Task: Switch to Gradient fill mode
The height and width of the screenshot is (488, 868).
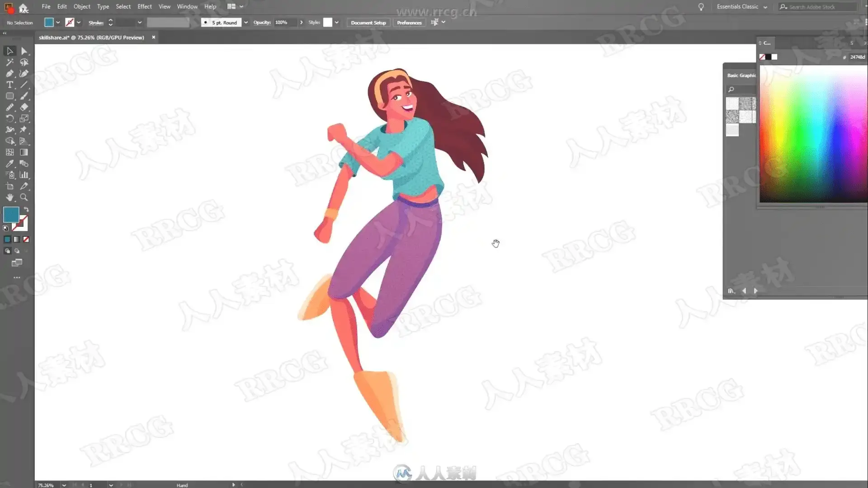Action: pyautogui.click(x=17, y=239)
